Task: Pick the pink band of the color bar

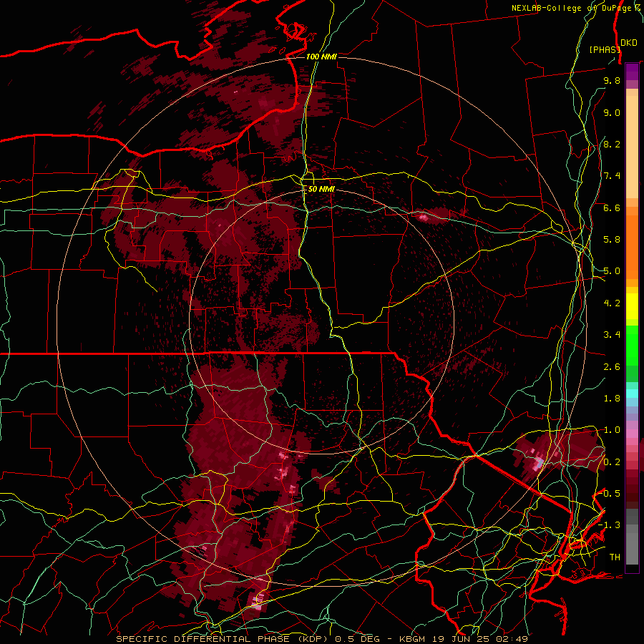Action: pyautogui.click(x=632, y=434)
